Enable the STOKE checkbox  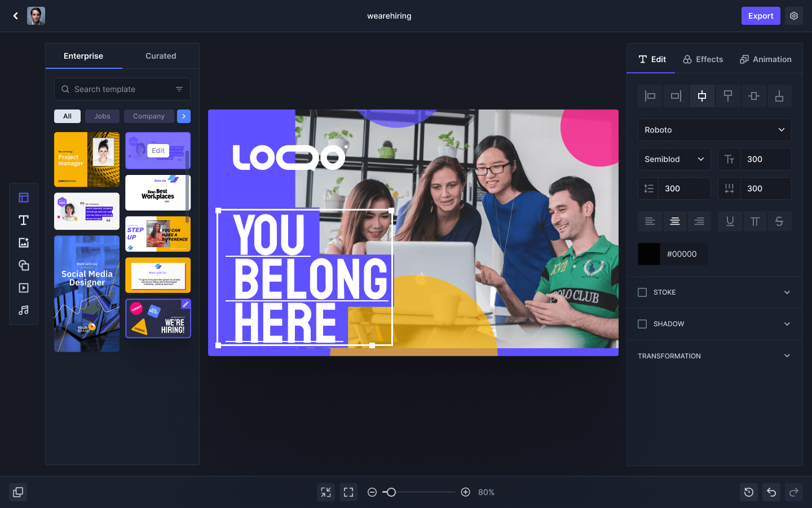coord(642,292)
